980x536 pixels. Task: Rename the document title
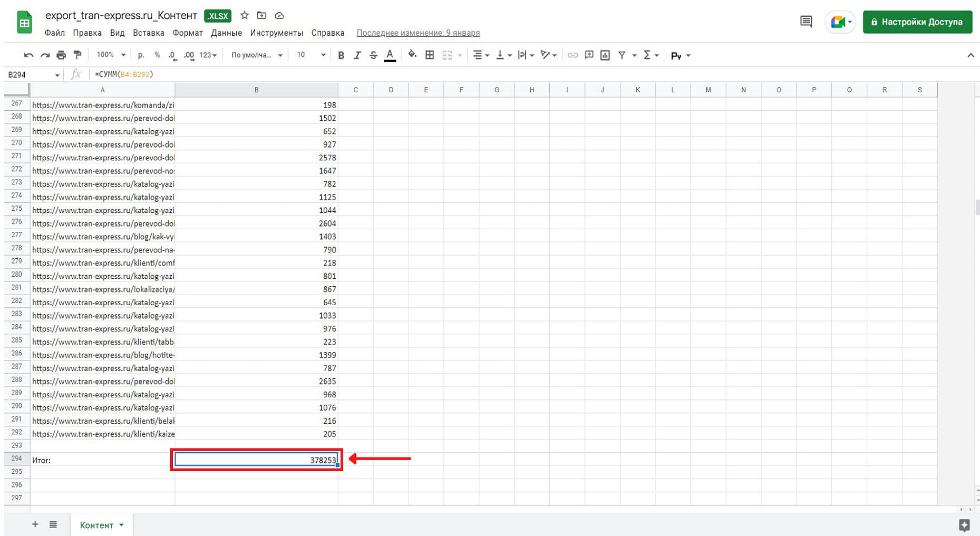[121, 15]
